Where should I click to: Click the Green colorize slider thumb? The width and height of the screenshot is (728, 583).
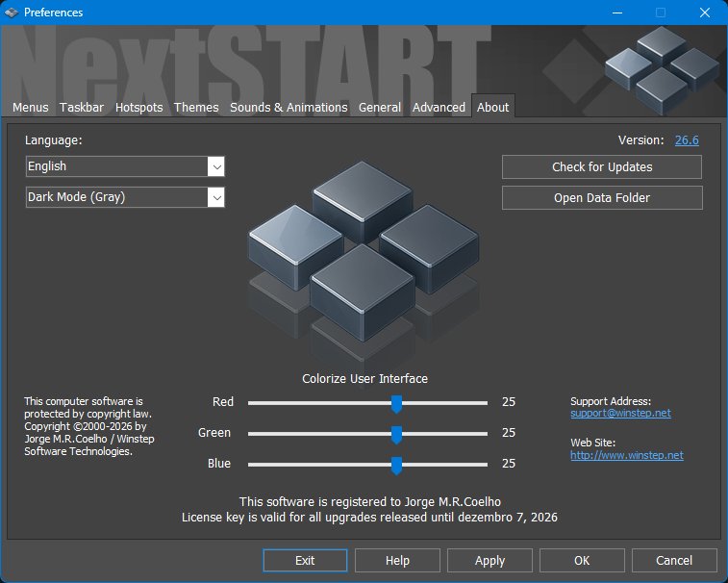tap(396, 434)
